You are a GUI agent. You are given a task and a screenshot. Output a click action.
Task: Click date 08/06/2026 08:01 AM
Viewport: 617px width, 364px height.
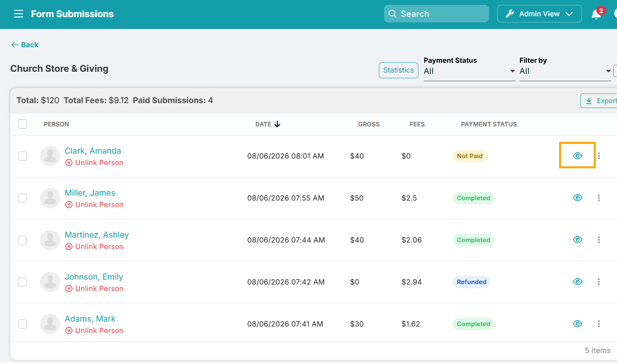coord(285,156)
